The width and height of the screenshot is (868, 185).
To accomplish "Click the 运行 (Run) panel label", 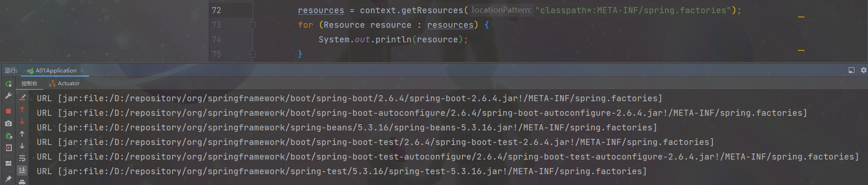I will (11, 71).
